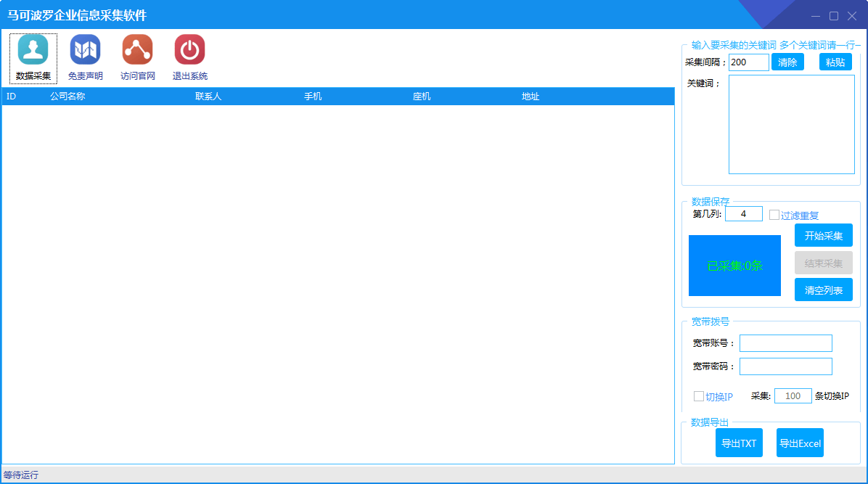Export data via 导出Excel button
The width and height of the screenshot is (868, 484).
(x=800, y=443)
